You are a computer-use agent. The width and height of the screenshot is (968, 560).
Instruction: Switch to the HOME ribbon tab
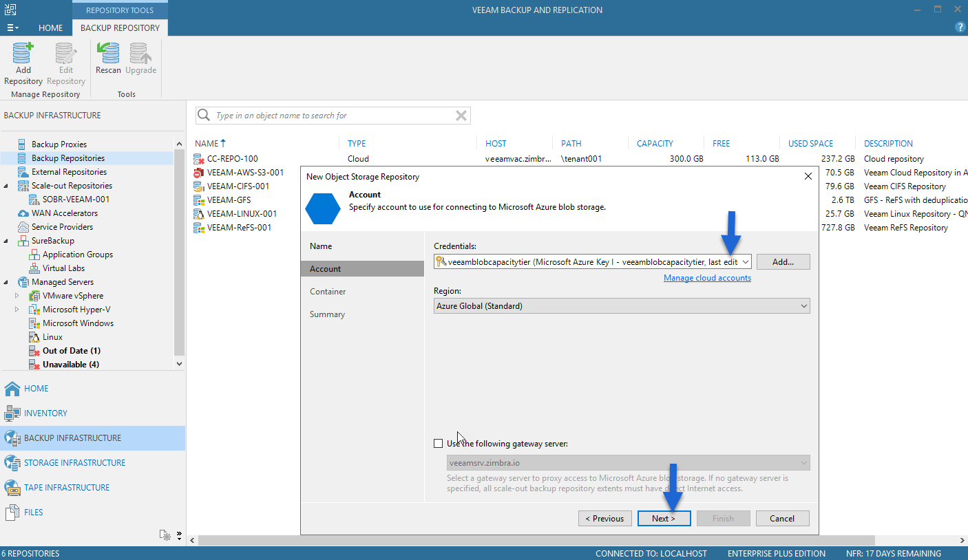(51, 28)
